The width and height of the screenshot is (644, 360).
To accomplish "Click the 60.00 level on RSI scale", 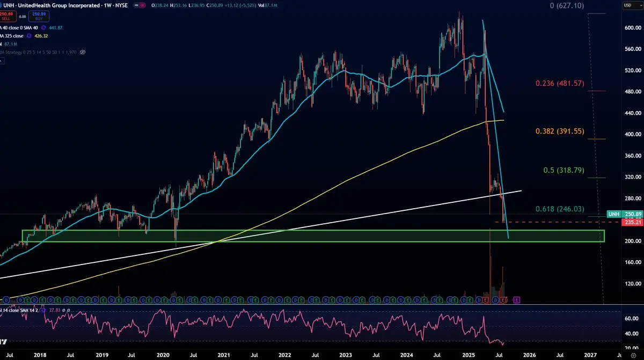I will [631, 318].
